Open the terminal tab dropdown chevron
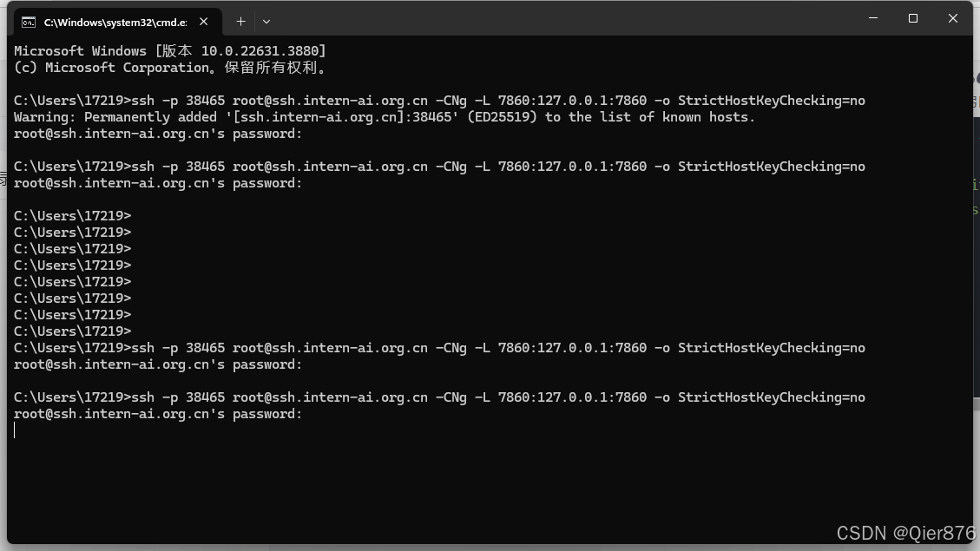Viewport: 980px width, 551px height. click(x=266, y=21)
